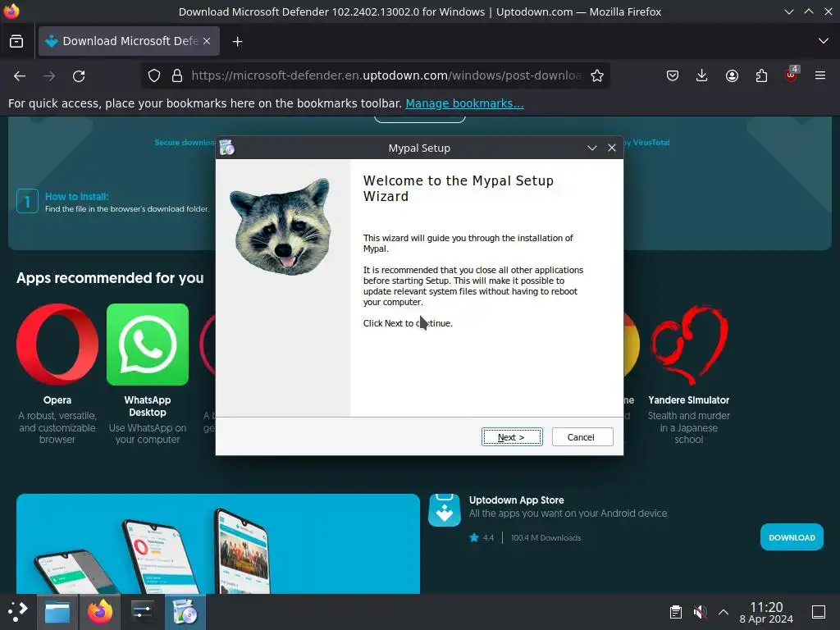The image size is (840, 630).
Task: Open file manager in taskbar
Action: click(x=57, y=612)
